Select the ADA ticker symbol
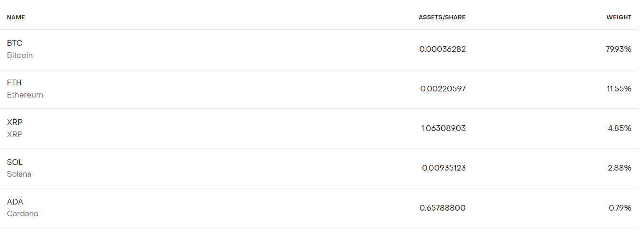The width and height of the screenshot is (644, 245). pos(15,202)
